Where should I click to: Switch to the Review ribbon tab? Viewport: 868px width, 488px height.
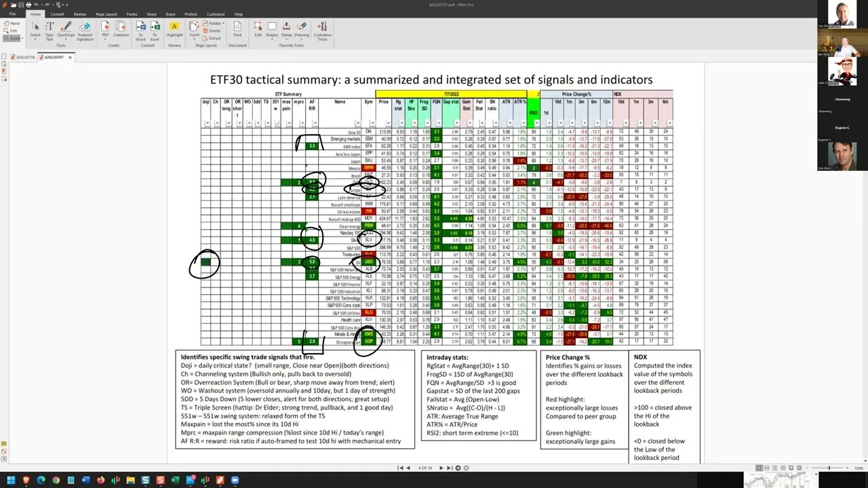click(80, 14)
